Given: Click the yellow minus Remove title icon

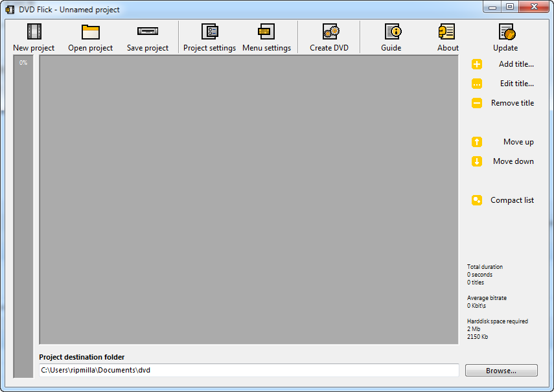Looking at the screenshot, I should tap(477, 103).
